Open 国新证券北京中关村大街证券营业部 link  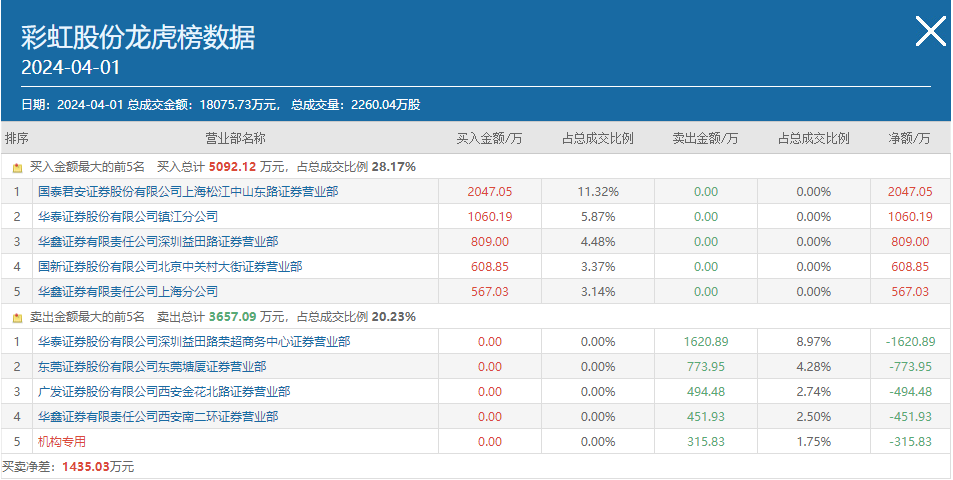coord(170,266)
